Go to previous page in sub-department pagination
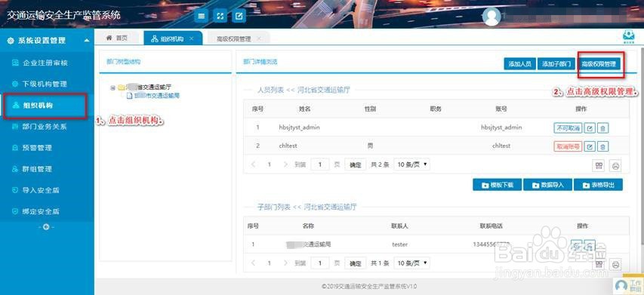Image resolution: width=644 pixels, height=295 pixels. tap(254, 263)
